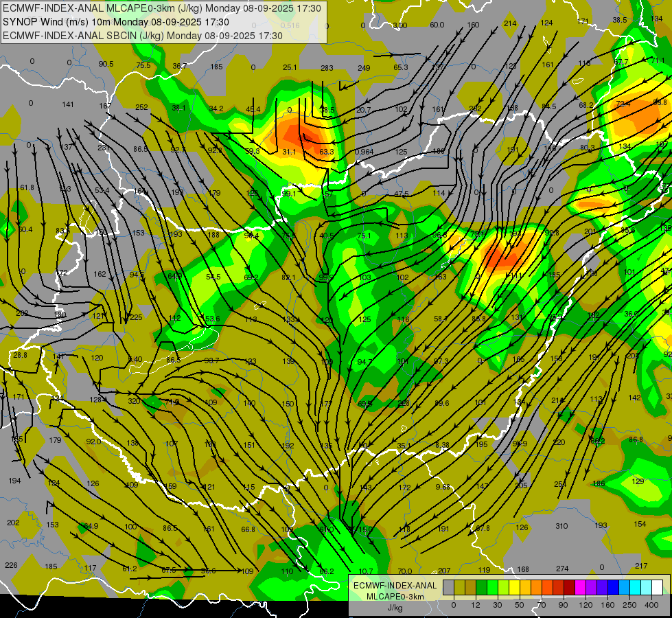Click the map value 10.7

click(x=366, y=571)
